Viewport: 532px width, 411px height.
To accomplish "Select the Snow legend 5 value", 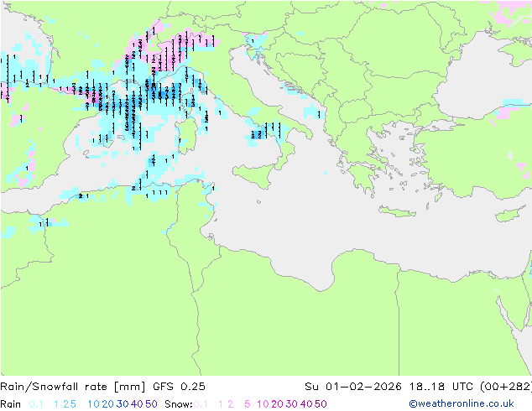I will (248, 404).
